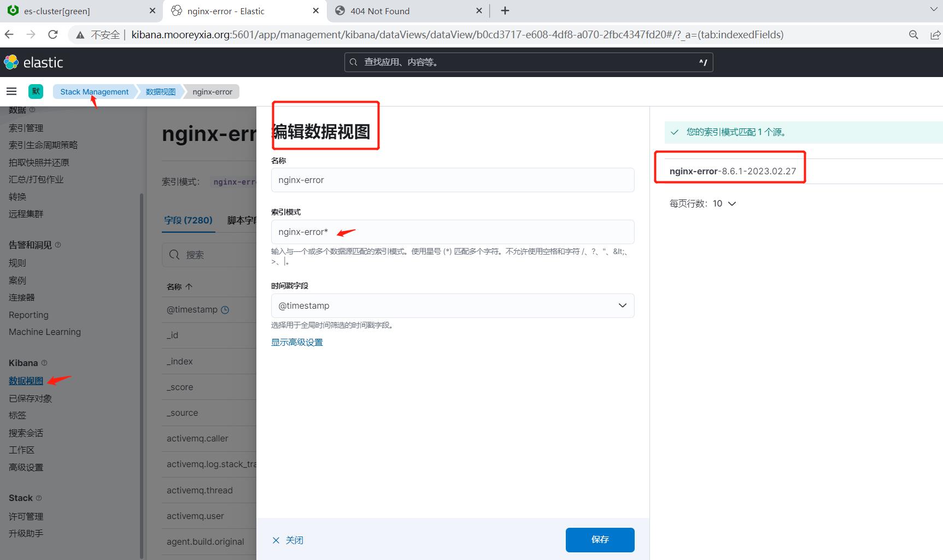Open 远程集群 in sidebar
Viewport: 943px width, 560px height.
[x=26, y=214]
